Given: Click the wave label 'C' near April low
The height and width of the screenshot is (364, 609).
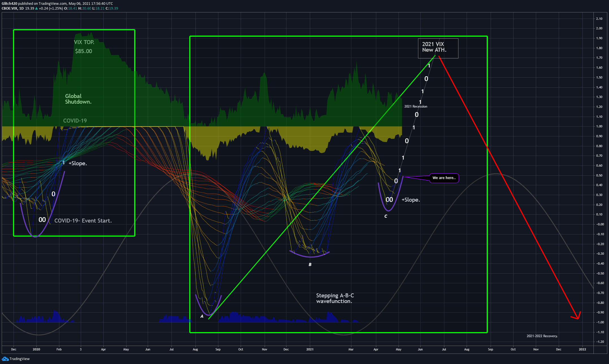Looking at the screenshot, I should tap(386, 216).
